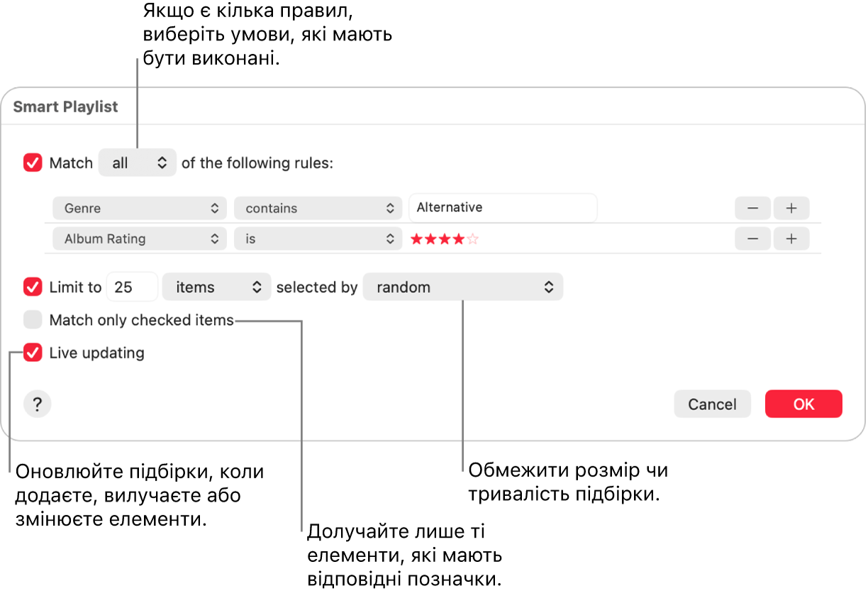Set album rating to three stars
The height and width of the screenshot is (591, 868).
point(445,239)
